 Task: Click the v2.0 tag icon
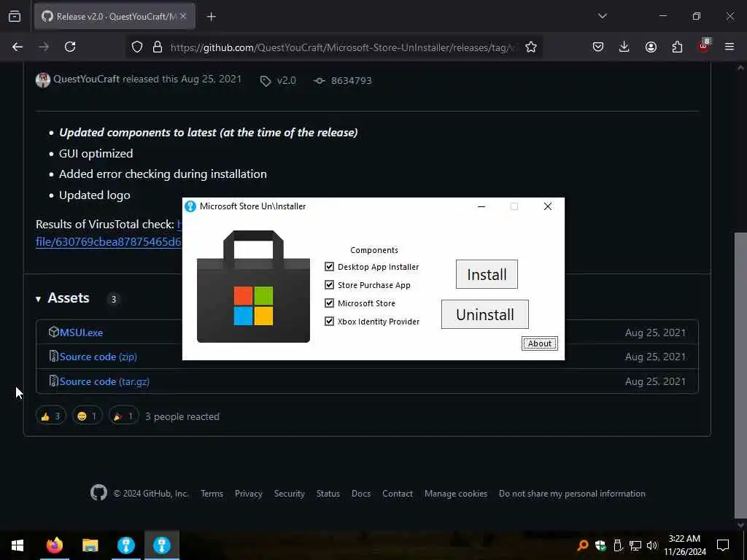[266, 81]
